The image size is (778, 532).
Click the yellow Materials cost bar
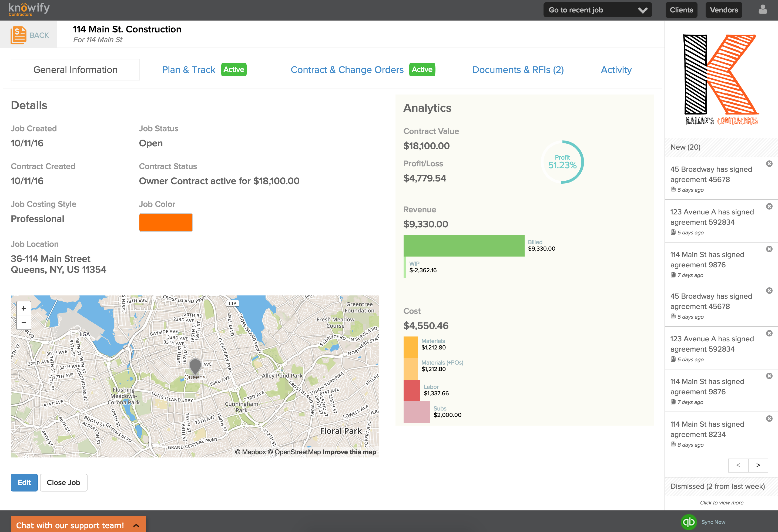coord(411,347)
